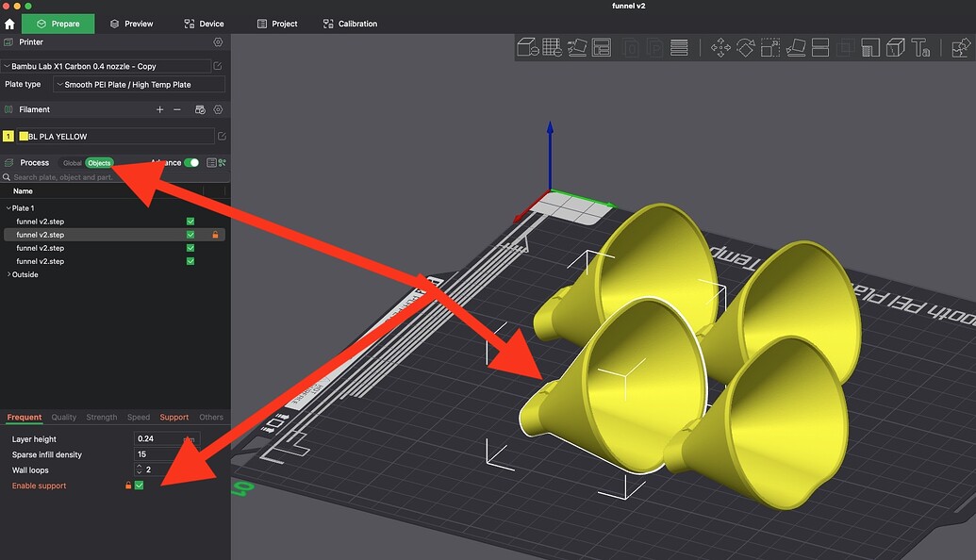976x560 pixels.
Task: Switch Process scope to Global
Action: point(73,163)
